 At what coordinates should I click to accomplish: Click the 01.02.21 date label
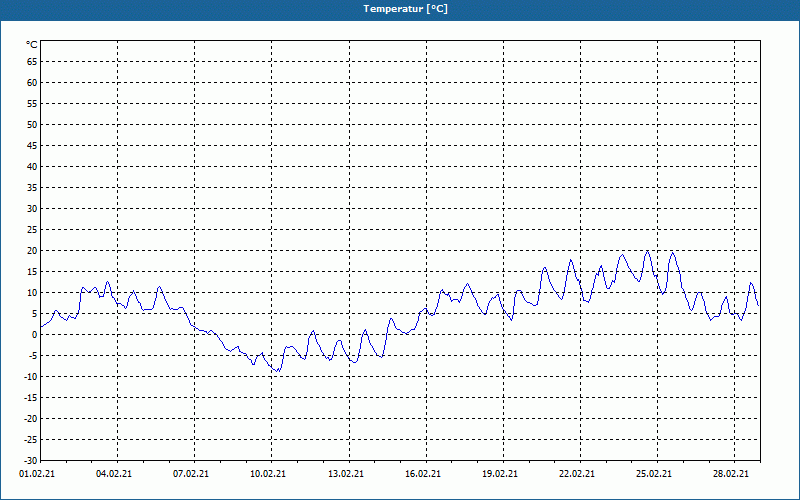[x=37, y=474]
